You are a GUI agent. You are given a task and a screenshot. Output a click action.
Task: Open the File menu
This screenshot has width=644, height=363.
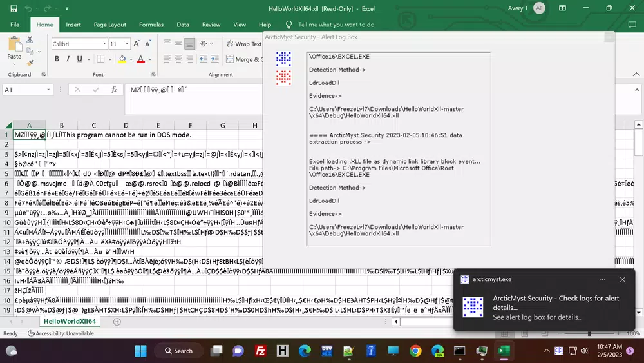tap(15, 25)
